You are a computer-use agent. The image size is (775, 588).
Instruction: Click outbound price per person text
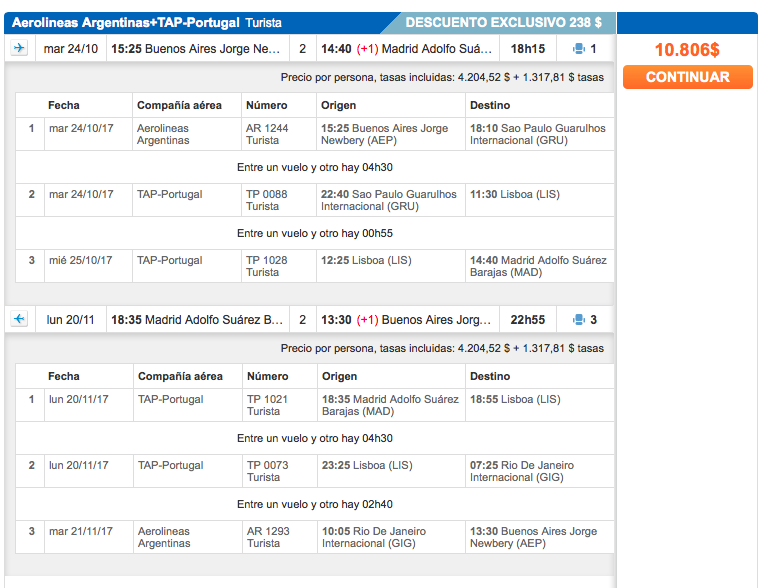coord(442,77)
